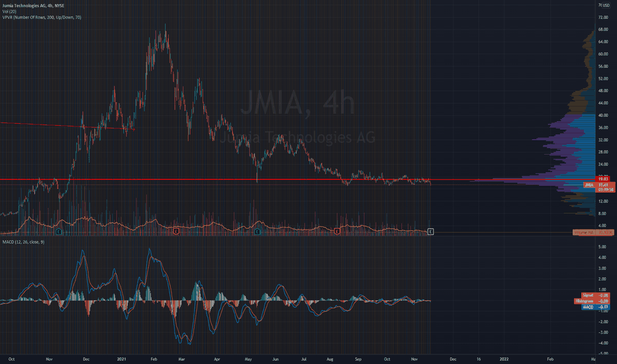617x364 pixels.
Task: Click the Jul label on time axis
Action: [303, 359]
